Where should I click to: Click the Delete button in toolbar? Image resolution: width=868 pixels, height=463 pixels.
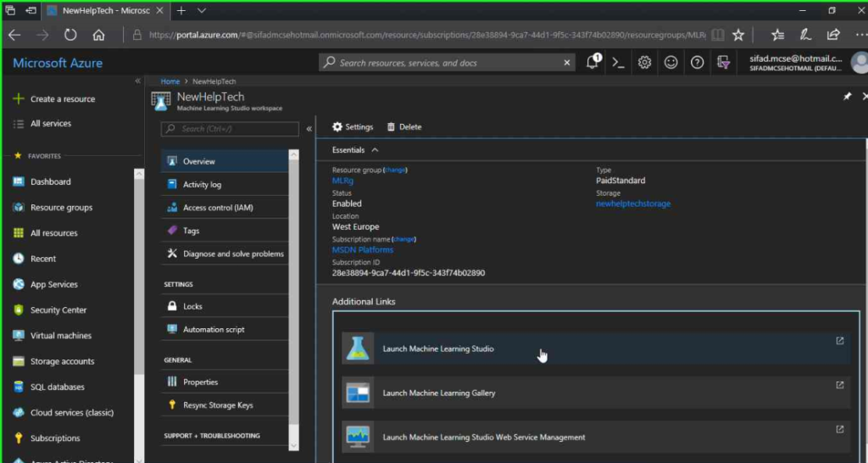point(404,127)
